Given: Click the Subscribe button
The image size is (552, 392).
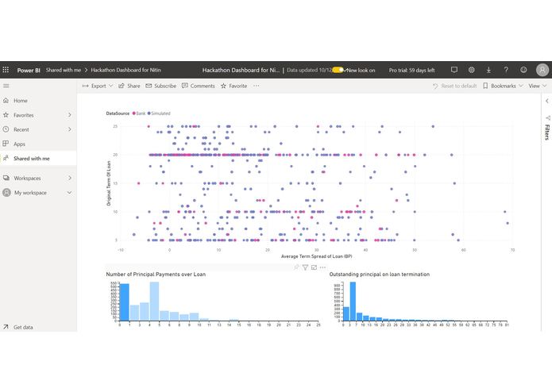Looking at the screenshot, I should [x=161, y=86].
